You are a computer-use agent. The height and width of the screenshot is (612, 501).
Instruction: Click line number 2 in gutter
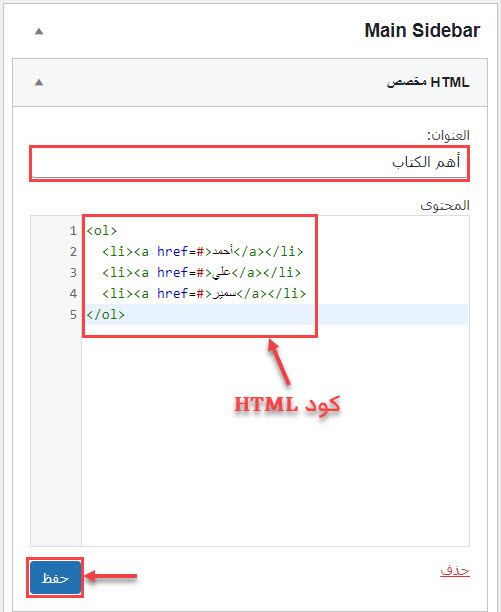[73, 252]
